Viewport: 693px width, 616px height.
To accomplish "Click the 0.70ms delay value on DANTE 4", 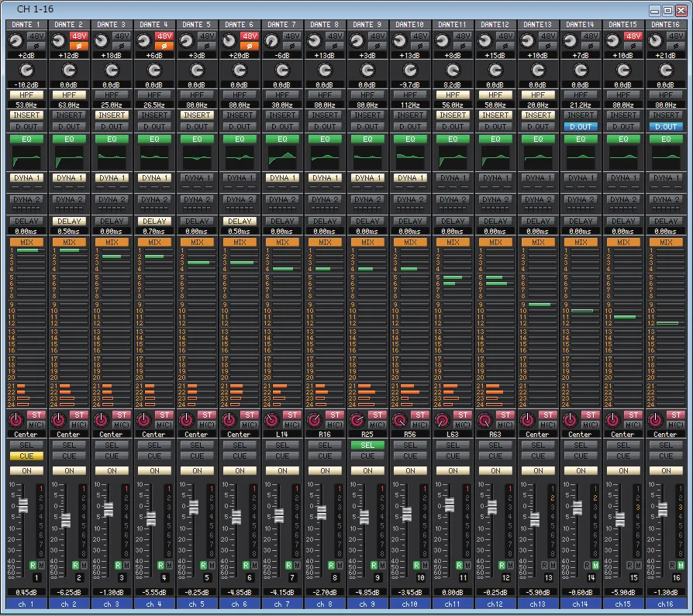I will (x=154, y=232).
